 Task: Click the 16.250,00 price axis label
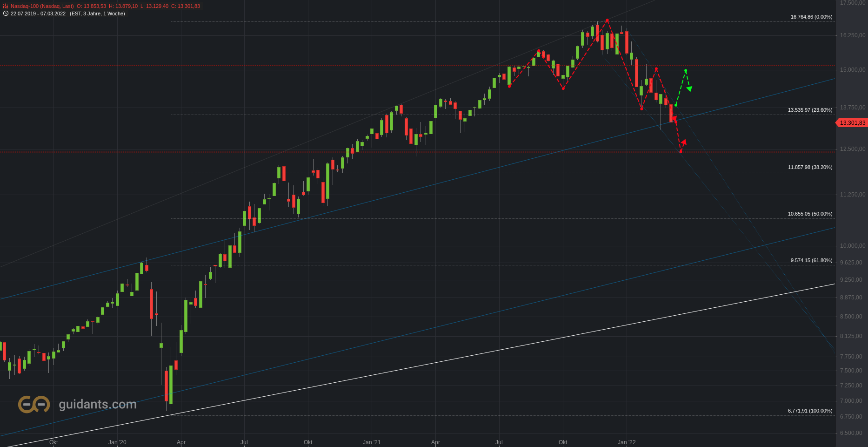(x=853, y=35)
